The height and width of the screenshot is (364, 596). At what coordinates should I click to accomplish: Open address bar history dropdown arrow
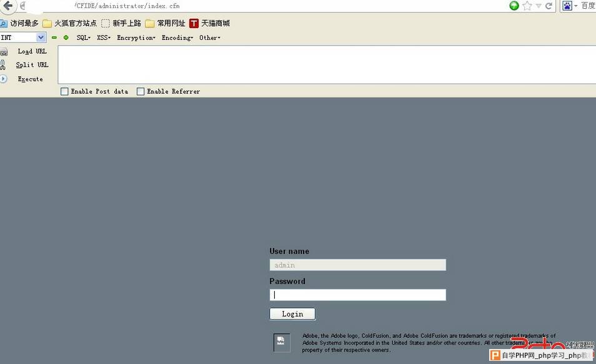coord(539,6)
